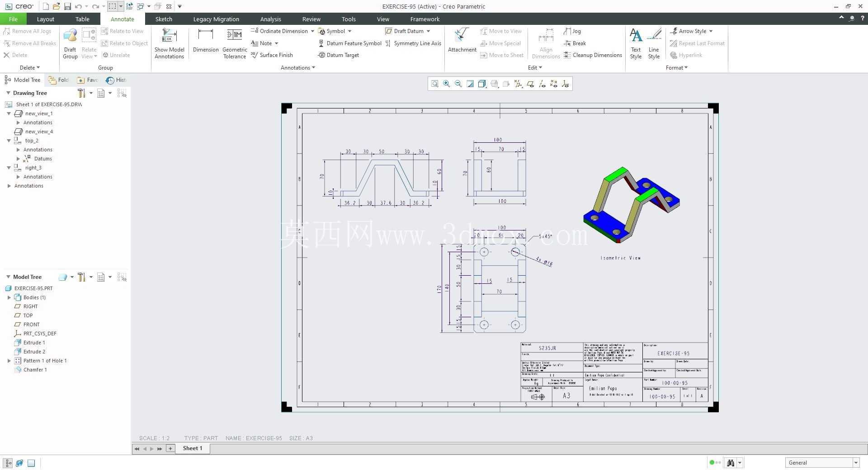Click Datum Feature Symbol

coord(350,43)
